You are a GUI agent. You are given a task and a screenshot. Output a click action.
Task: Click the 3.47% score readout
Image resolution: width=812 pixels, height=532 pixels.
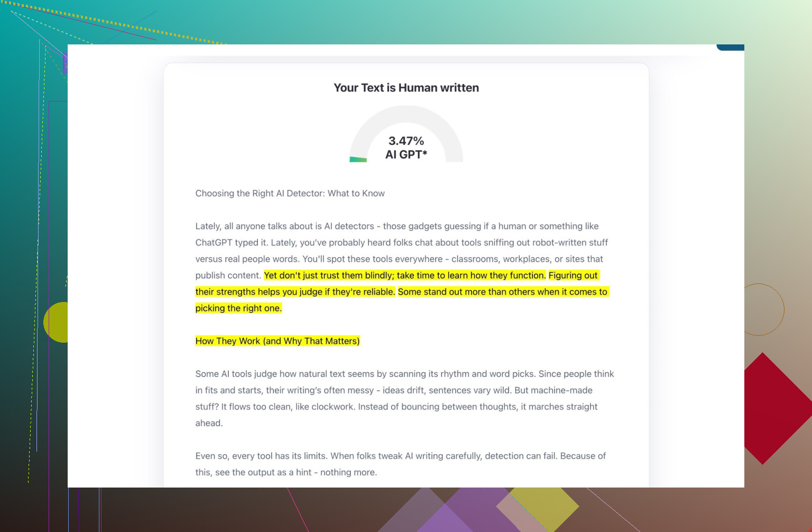pos(406,141)
